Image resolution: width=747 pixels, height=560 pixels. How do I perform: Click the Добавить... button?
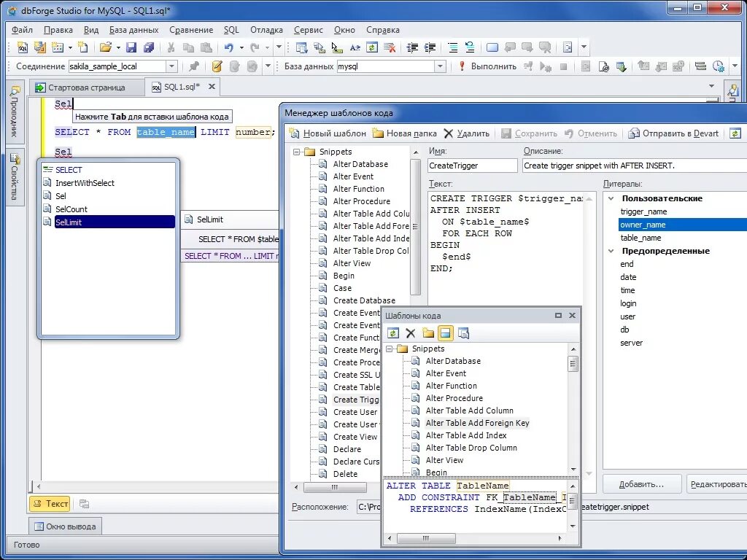(x=641, y=484)
